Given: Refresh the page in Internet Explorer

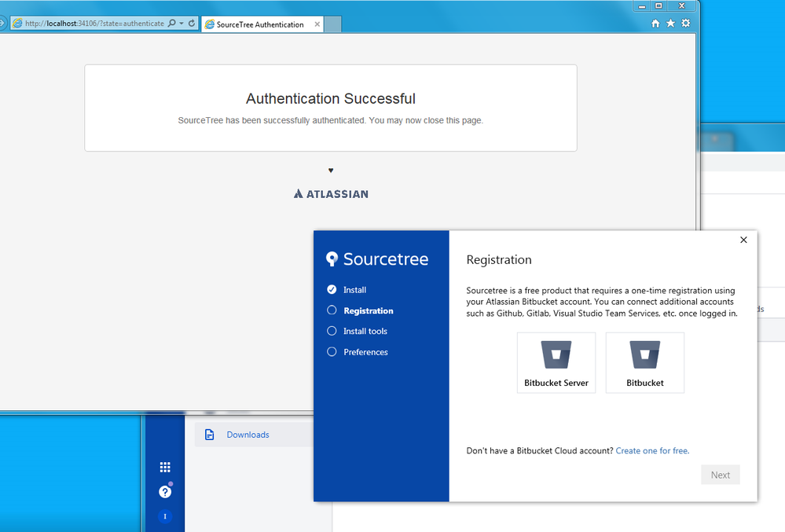Looking at the screenshot, I should point(191,23).
